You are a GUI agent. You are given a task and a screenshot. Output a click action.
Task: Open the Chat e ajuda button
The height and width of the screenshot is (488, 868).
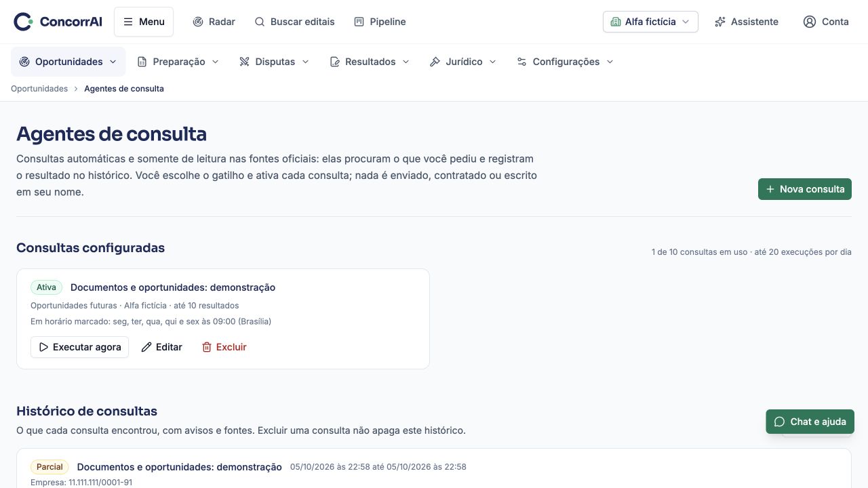[810, 422]
